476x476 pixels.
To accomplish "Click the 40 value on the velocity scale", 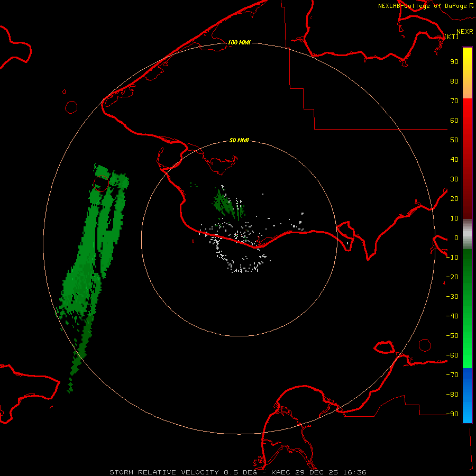I will coord(454,160).
